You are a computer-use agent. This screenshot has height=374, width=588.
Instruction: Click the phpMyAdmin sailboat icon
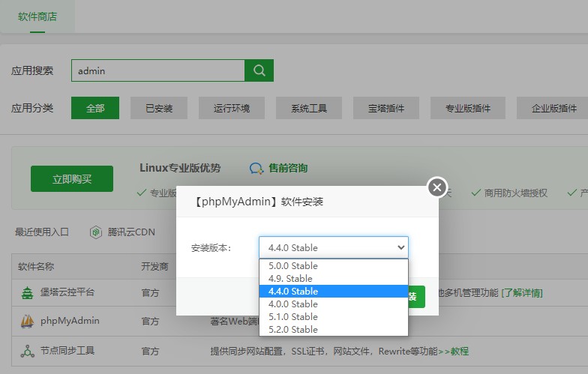coord(27,322)
